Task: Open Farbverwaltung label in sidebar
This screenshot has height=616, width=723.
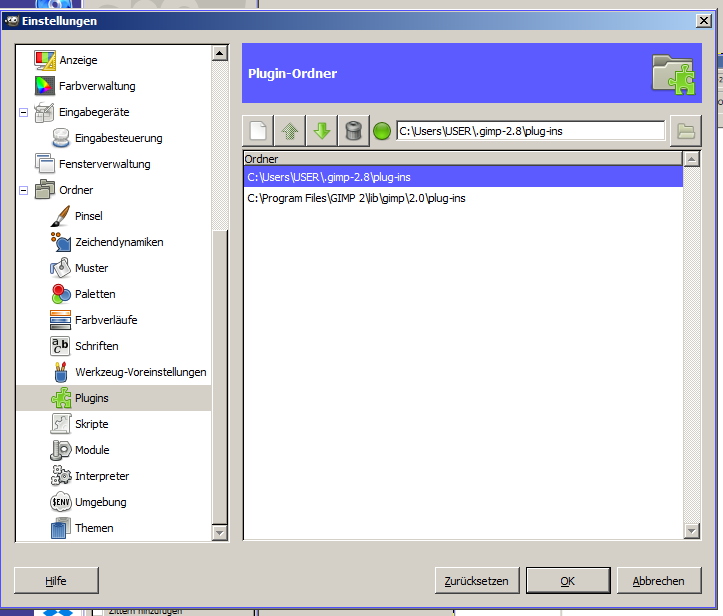Action: (97, 86)
